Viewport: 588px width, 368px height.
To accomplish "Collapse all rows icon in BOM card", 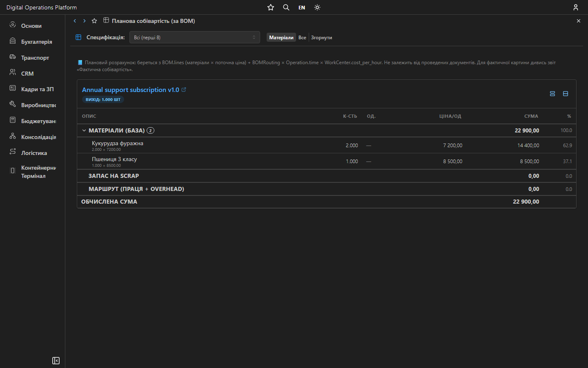I will coord(566,94).
